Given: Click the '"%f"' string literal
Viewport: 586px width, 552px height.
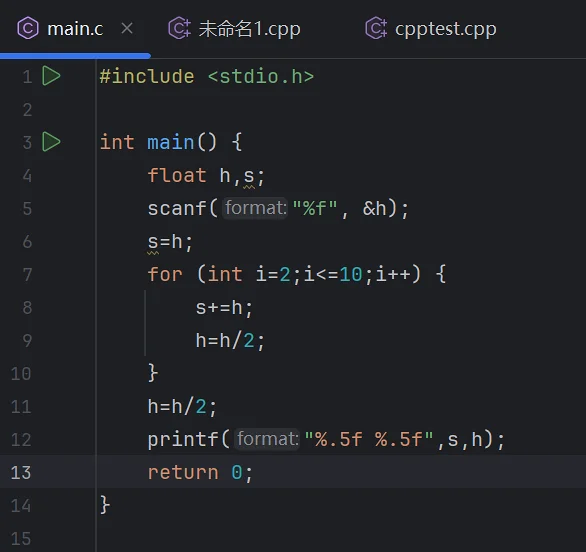Looking at the screenshot, I should point(315,208).
